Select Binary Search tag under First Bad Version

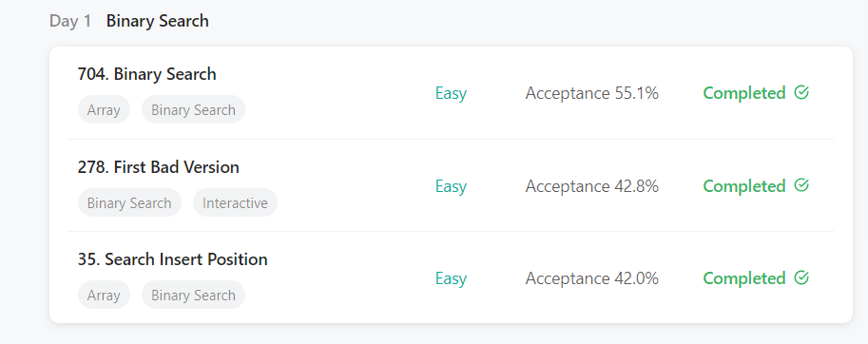tap(129, 203)
